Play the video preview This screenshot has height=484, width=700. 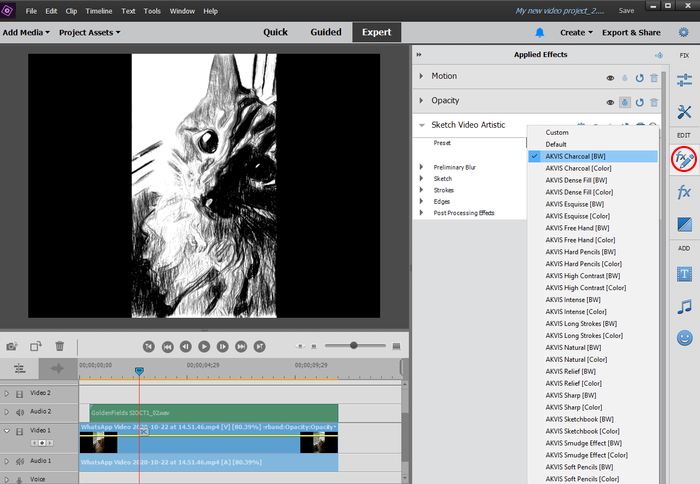(204, 346)
